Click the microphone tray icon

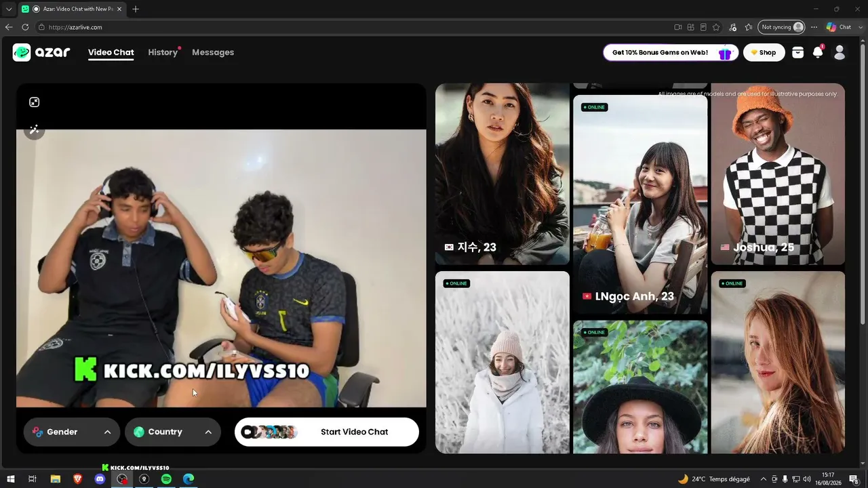785,479
